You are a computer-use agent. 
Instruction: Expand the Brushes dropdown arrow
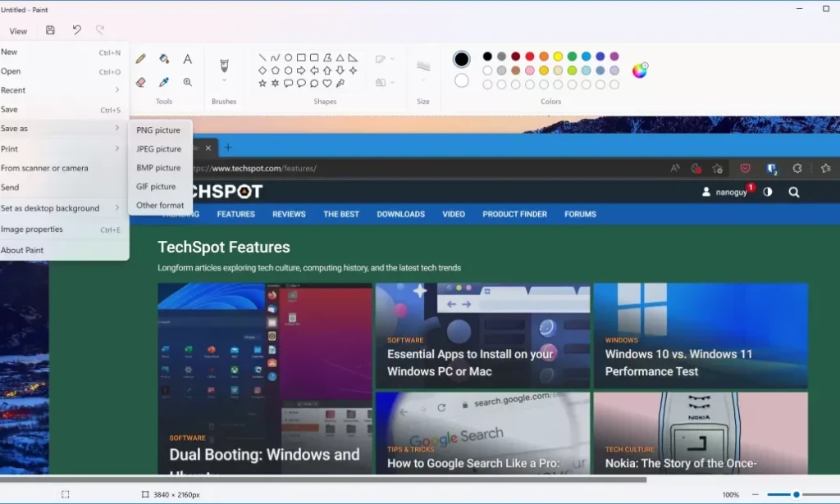point(224,80)
